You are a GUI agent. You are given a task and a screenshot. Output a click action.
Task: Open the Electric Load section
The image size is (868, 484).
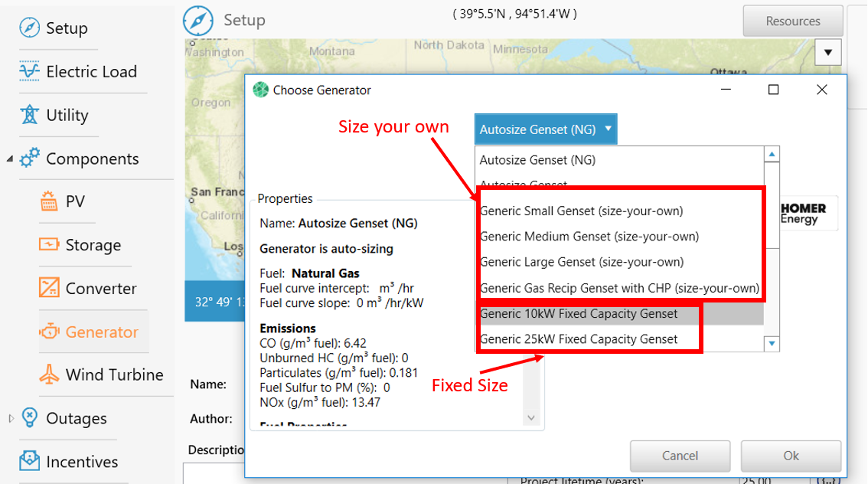[x=31, y=71]
